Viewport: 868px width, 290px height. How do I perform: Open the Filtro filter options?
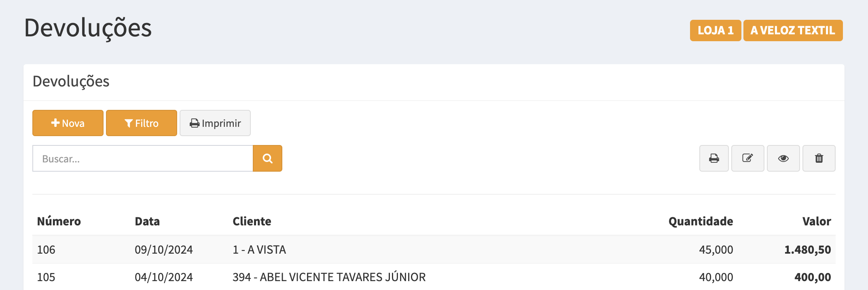(142, 123)
